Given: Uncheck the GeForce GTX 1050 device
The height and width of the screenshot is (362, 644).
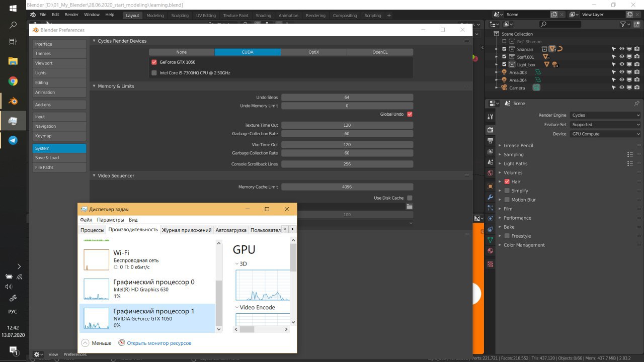Looking at the screenshot, I should (x=154, y=62).
